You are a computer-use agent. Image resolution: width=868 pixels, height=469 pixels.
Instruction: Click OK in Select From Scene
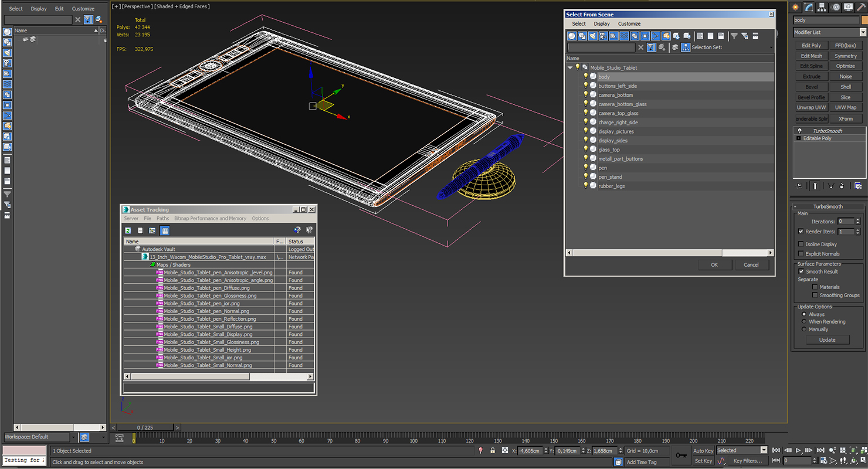(714, 265)
